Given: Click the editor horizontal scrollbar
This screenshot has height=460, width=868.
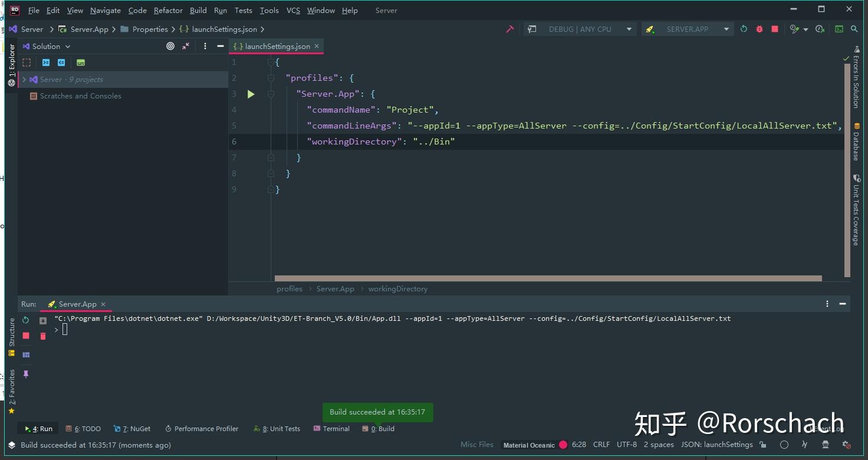Looking at the screenshot, I should click(x=548, y=278).
